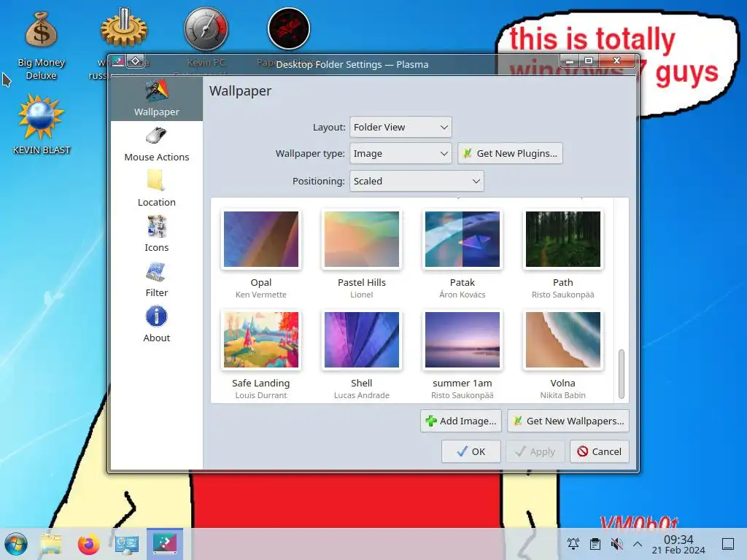This screenshot has width=747, height=560.
Task: Click Get New Wallpapers button
Action: 568,421
